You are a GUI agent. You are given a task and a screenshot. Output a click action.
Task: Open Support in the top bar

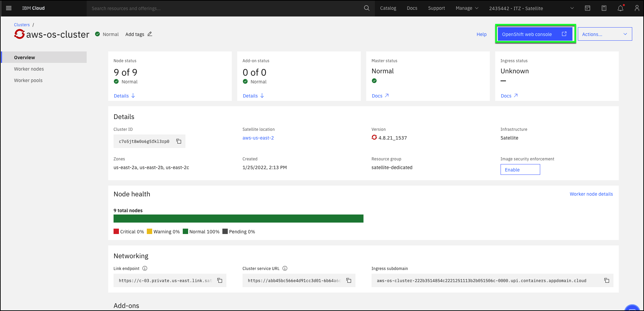click(x=436, y=8)
